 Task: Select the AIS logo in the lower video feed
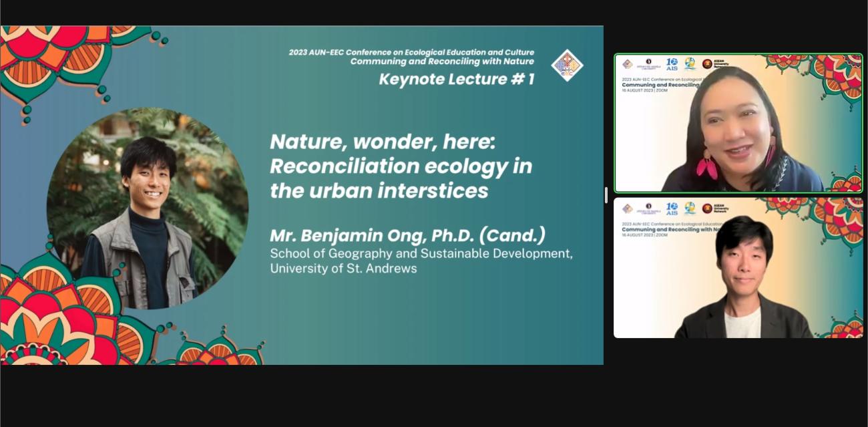click(672, 208)
